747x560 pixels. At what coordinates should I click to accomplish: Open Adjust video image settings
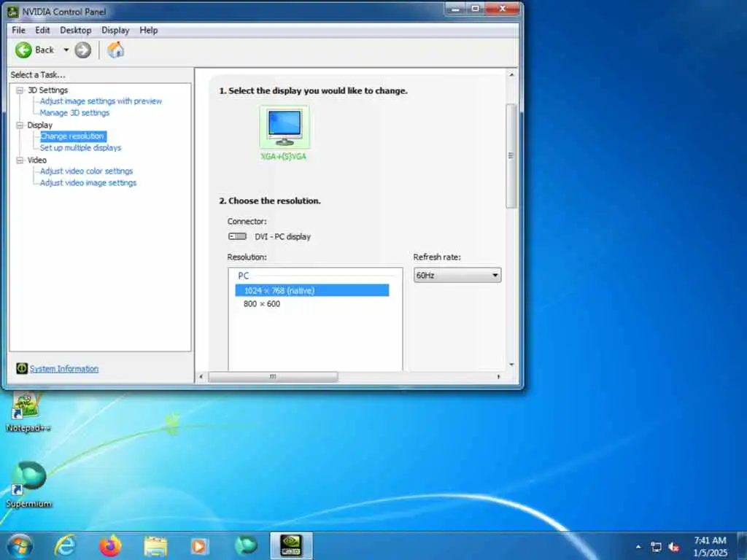pyautogui.click(x=88, y=183)
